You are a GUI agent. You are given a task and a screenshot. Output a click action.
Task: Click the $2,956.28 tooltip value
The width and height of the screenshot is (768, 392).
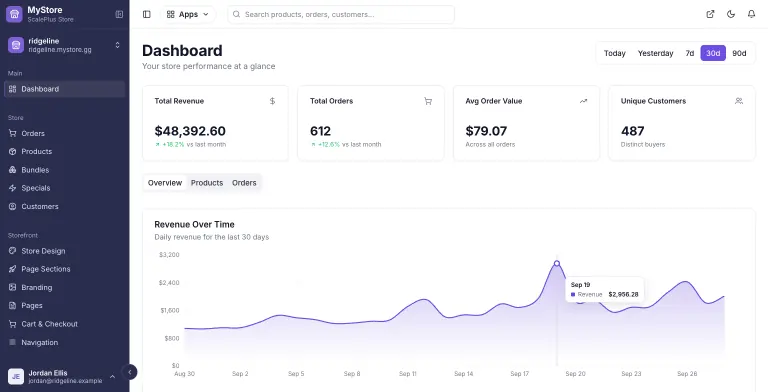click(x=624, y=294)
